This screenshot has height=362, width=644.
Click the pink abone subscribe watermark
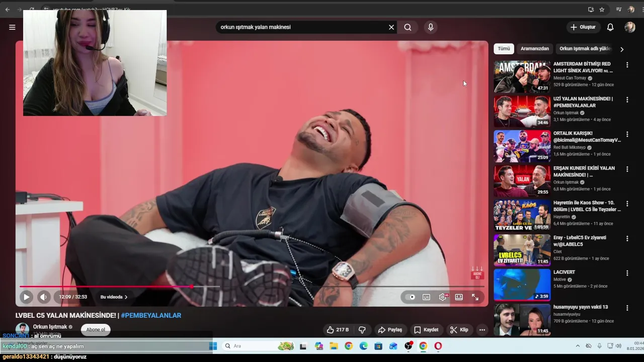(x=477, y=274)
